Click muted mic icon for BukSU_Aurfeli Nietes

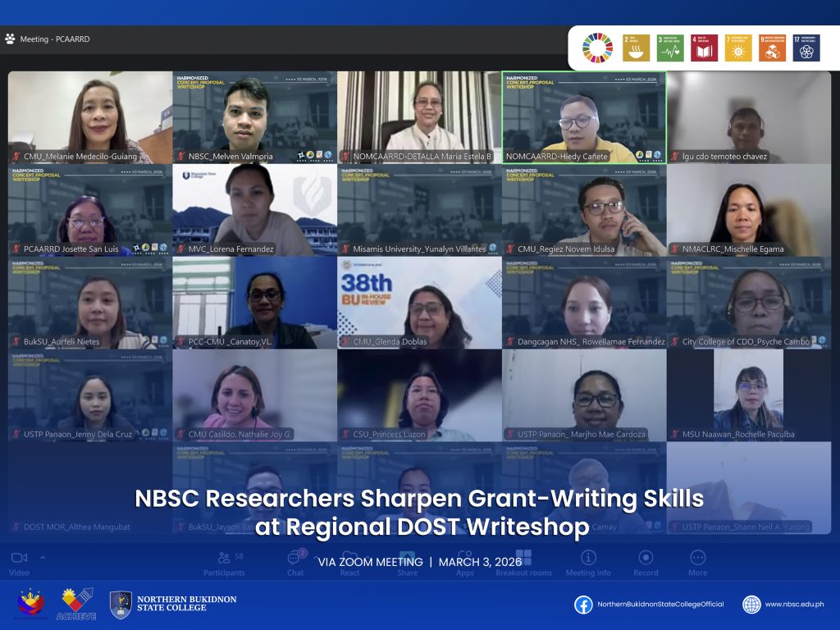tap(17, 342)
